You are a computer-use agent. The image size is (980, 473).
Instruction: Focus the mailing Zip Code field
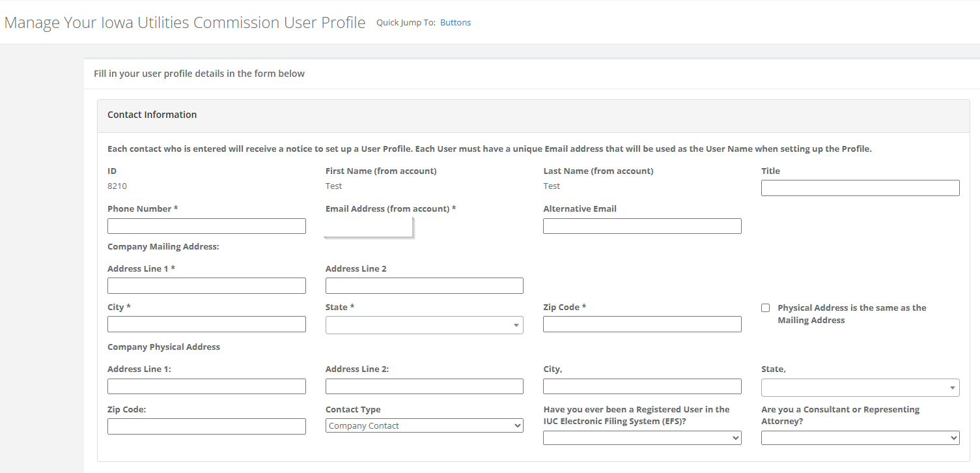(642, 324)
